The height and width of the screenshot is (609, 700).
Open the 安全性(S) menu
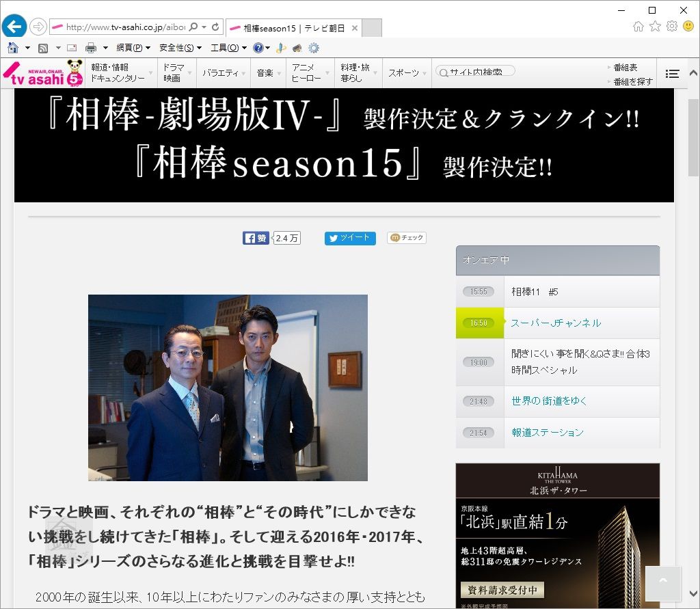(180, 48)
